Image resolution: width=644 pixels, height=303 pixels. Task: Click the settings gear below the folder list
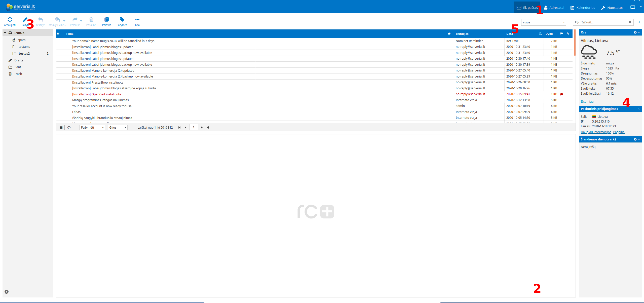(x=7, y=292)
